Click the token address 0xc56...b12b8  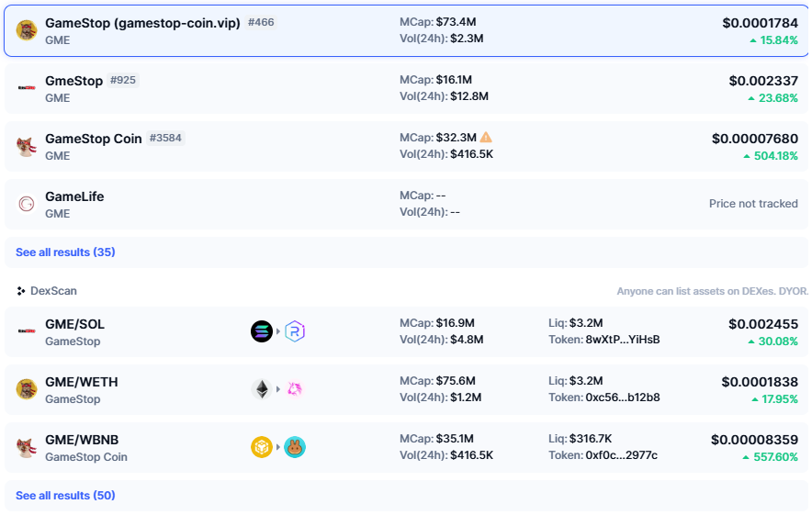point(623,397)
